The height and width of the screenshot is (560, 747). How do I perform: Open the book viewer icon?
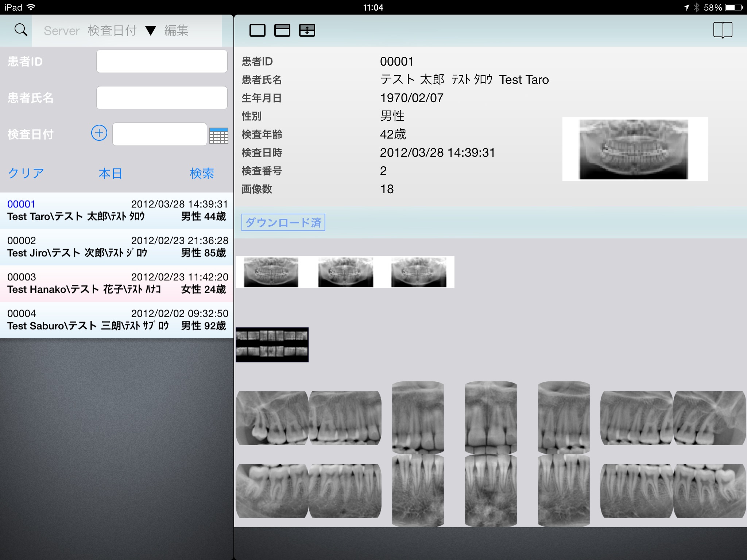pos(723,30)
